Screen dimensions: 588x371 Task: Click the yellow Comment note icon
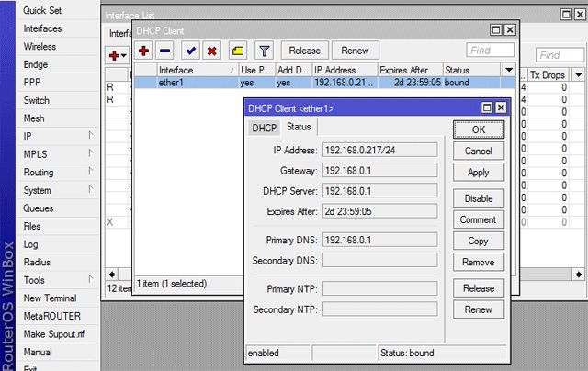[x=238, y=51]
